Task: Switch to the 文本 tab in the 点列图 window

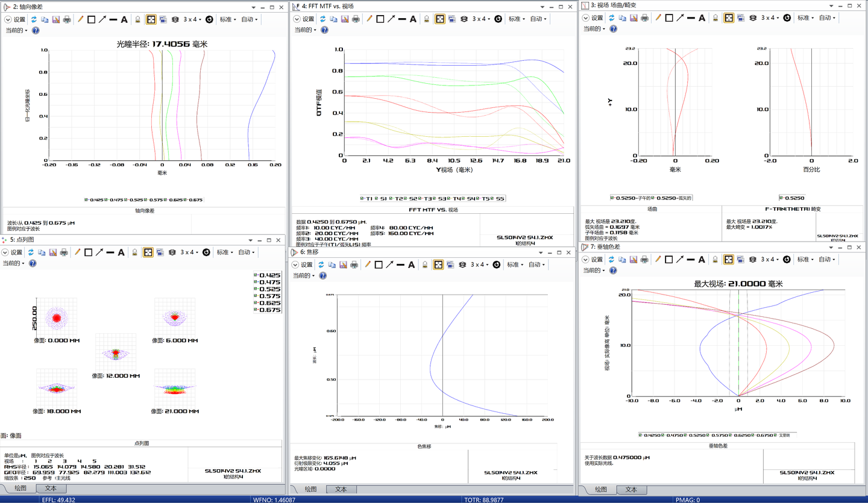Action: pyautogui.click(x=51, y=489)
